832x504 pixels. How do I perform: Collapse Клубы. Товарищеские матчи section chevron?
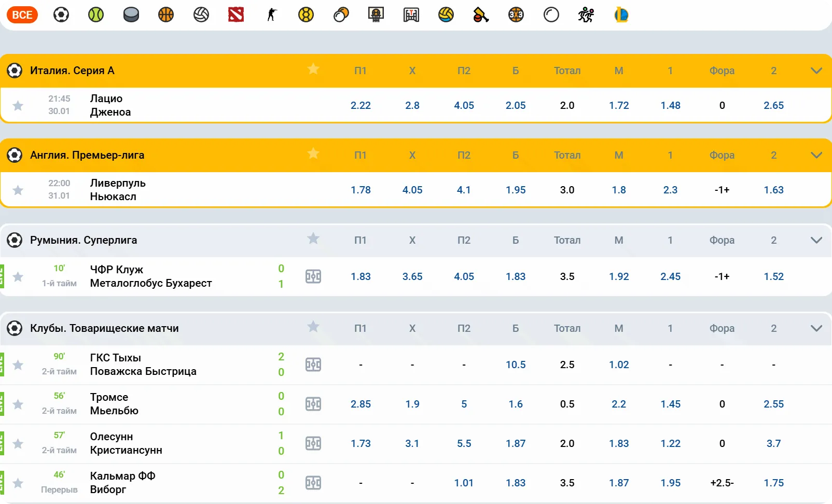tap(816, 328)
